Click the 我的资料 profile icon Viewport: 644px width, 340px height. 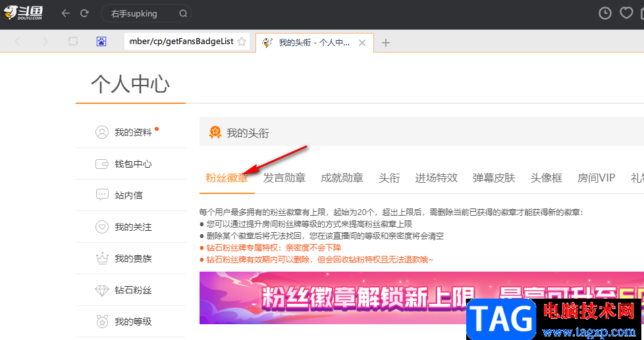tap(102, 132)
